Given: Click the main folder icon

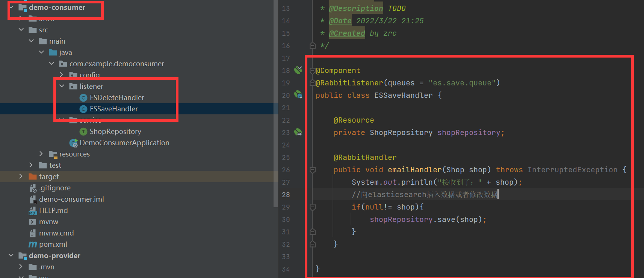Looking at the screenshot, I should 43,41.
